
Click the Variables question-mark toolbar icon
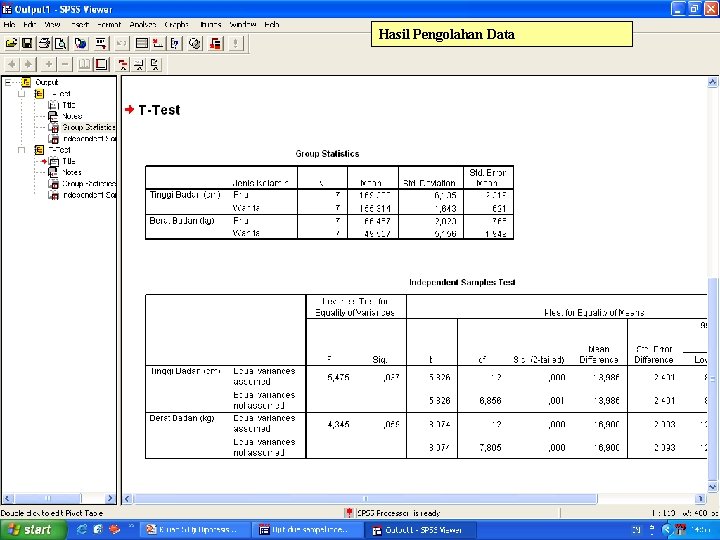click(x=175, y=43)
